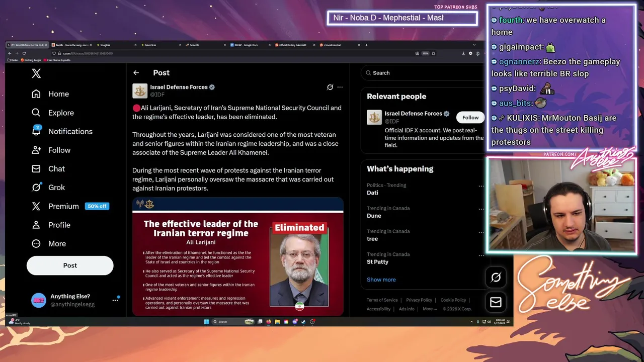This screenshot has height=362, width=644.
Task: Click the taskbar weather widget
Action: click(x=19, y=321)
